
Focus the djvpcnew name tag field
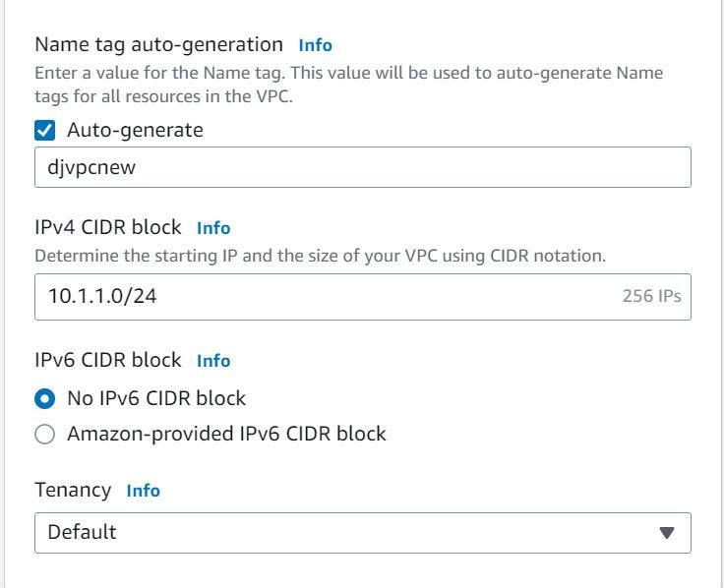(362, 167)
